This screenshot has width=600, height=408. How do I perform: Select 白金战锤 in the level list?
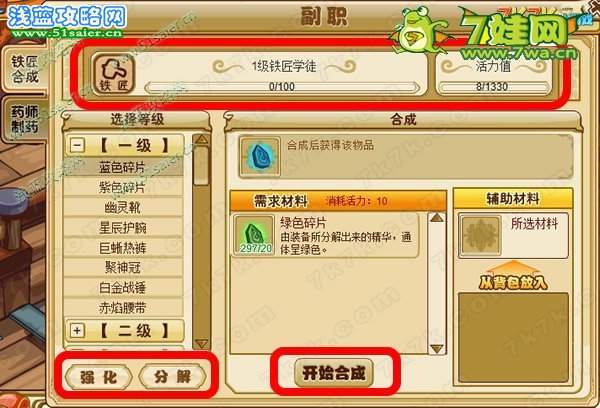pos(122,288)
